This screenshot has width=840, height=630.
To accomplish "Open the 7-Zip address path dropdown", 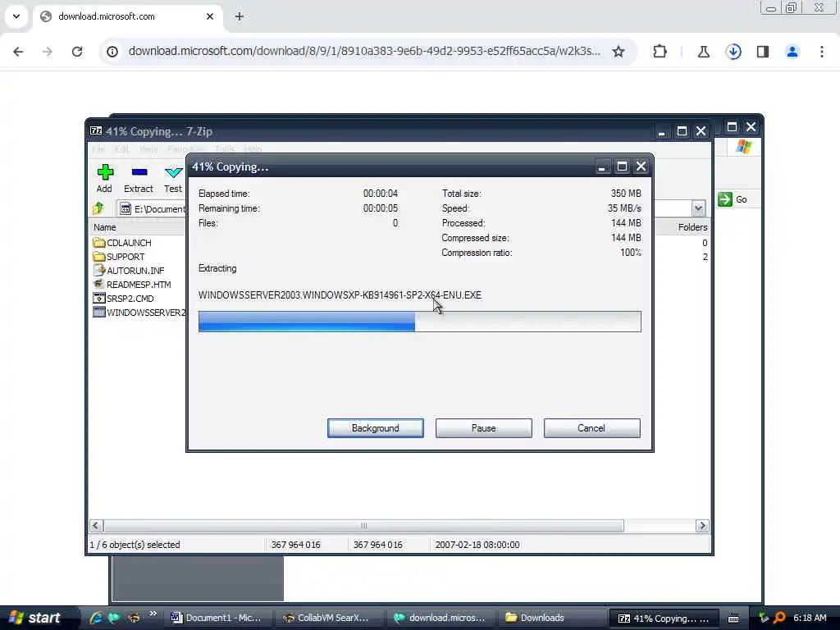I will coord(698,208).
